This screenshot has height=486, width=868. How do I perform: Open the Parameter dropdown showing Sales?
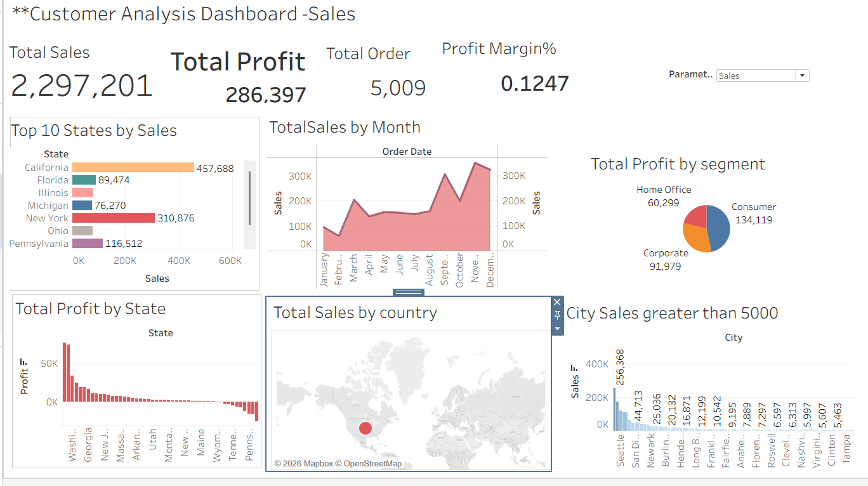point(763,76)
